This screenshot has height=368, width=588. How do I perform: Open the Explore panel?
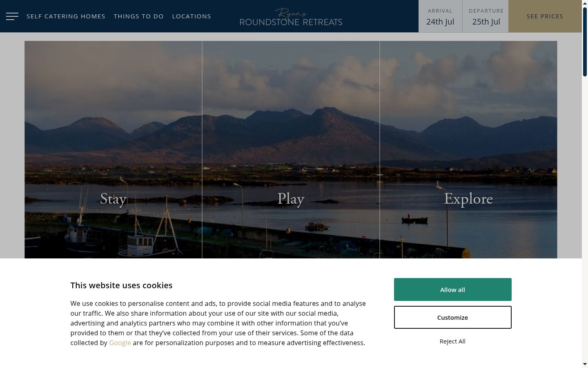pyautogui.click(x=468, y=150)
